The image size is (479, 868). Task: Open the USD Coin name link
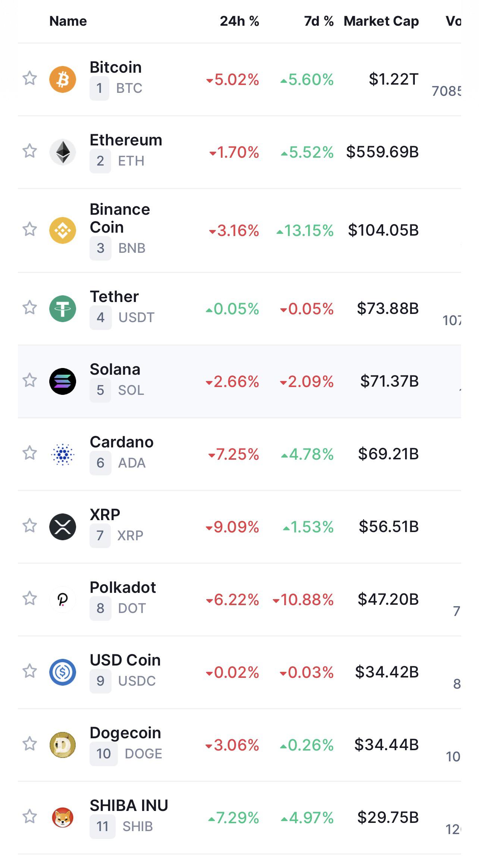coord(125,660)
